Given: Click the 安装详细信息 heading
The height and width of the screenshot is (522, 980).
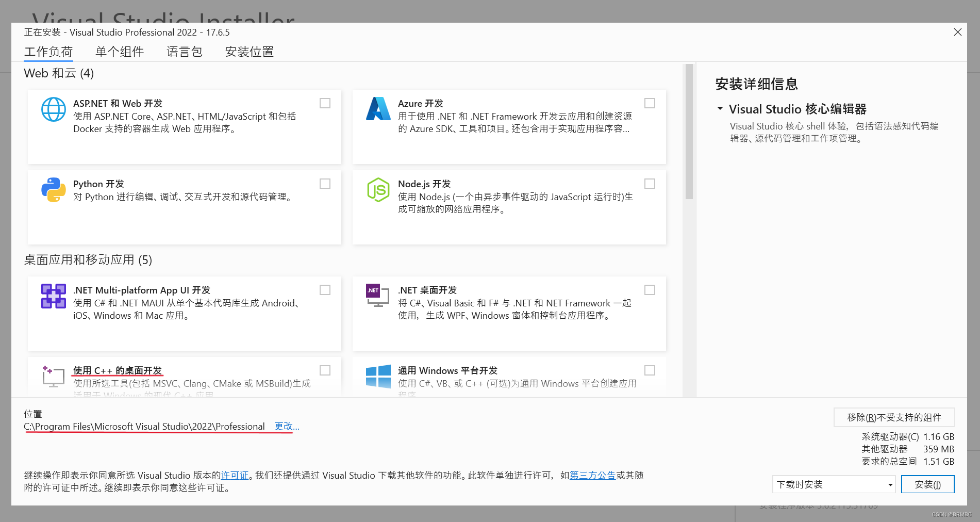Looking at the screenshot, I should tap(756, 84).
